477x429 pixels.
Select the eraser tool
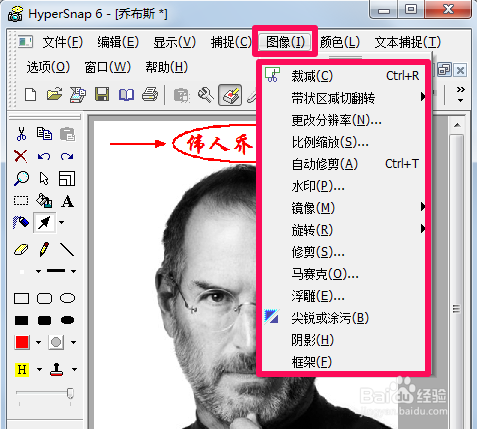[21, 249]
